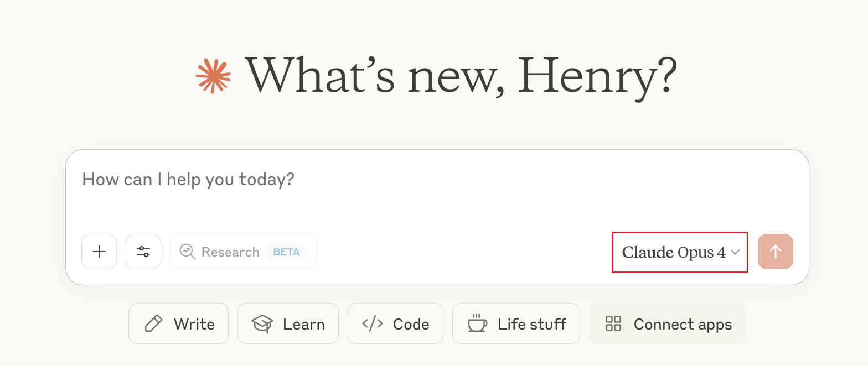The width and height of the screenshot is (868, 366).
Task: Open Connect apps
Action: coord(667,323)
